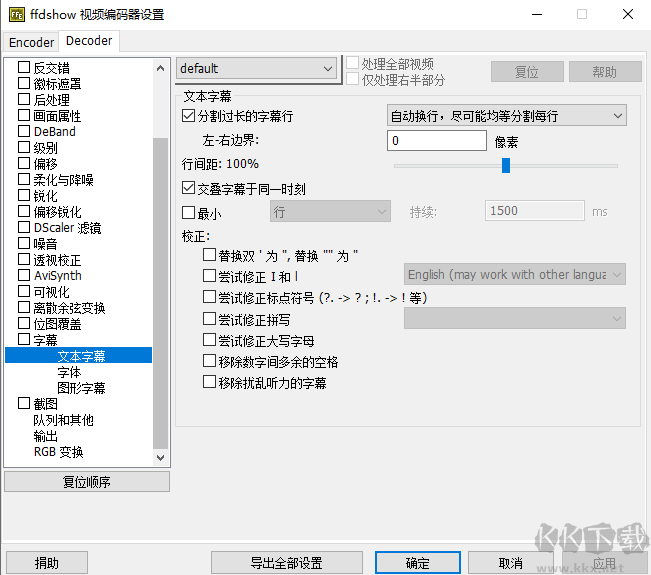This screenshot has height=575, width=651.
Task: Select the 图形字幕 tree item
Action: 81,388
